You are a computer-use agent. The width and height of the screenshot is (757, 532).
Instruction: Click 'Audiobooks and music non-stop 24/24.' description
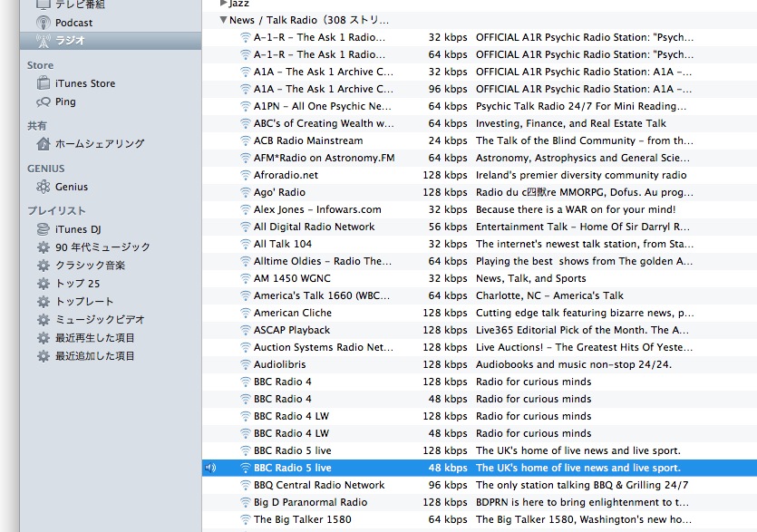(x=574, y=364)
